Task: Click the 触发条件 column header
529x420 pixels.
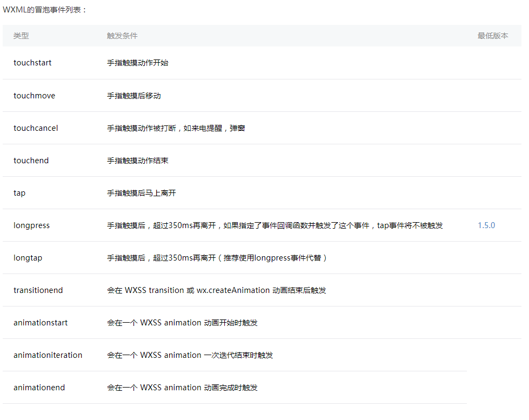Action: (122, 36)
